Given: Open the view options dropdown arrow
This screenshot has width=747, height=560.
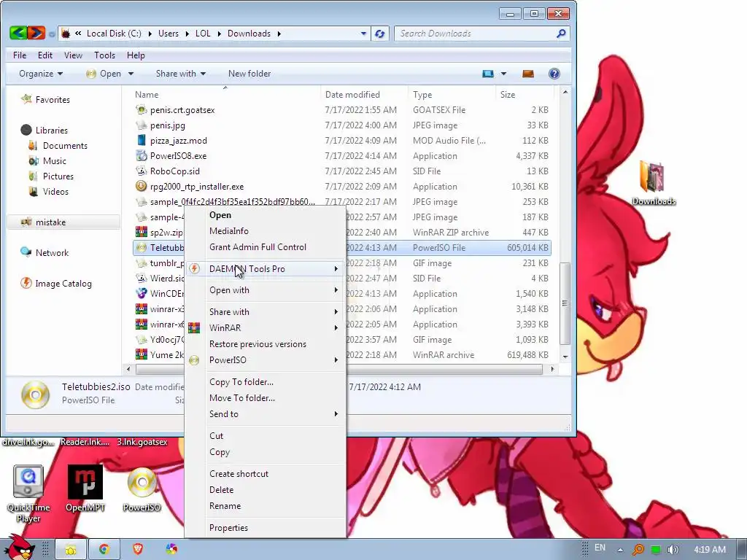Looking at the screenshot, I should pos(503,74).
